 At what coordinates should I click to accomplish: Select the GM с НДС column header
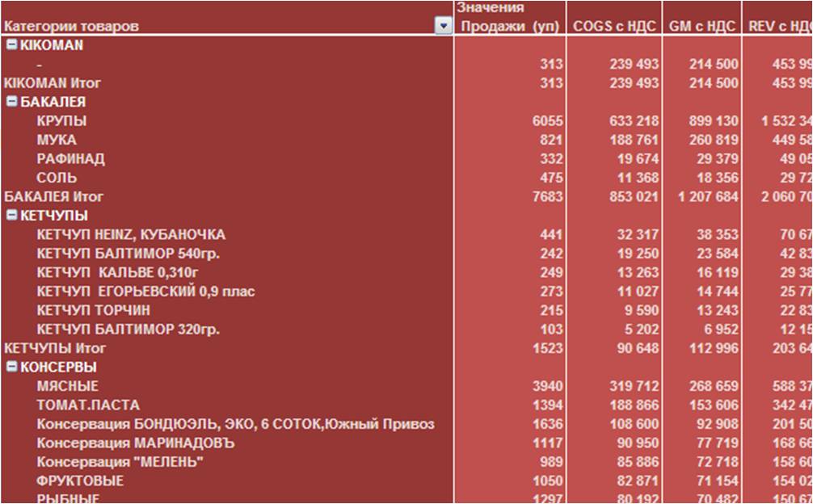[x=701, y=27]
